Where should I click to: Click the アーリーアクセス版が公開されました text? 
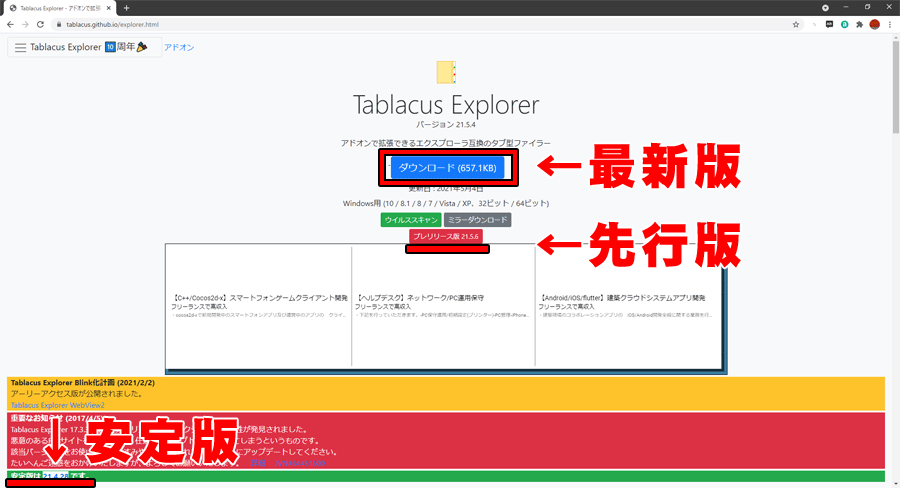tap(77, 394)
